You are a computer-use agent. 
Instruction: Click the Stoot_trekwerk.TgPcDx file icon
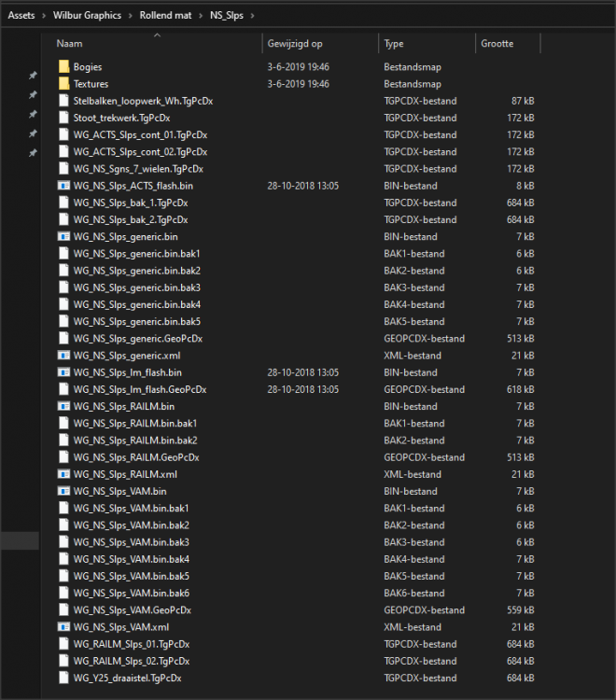click(x=63, y=118)
